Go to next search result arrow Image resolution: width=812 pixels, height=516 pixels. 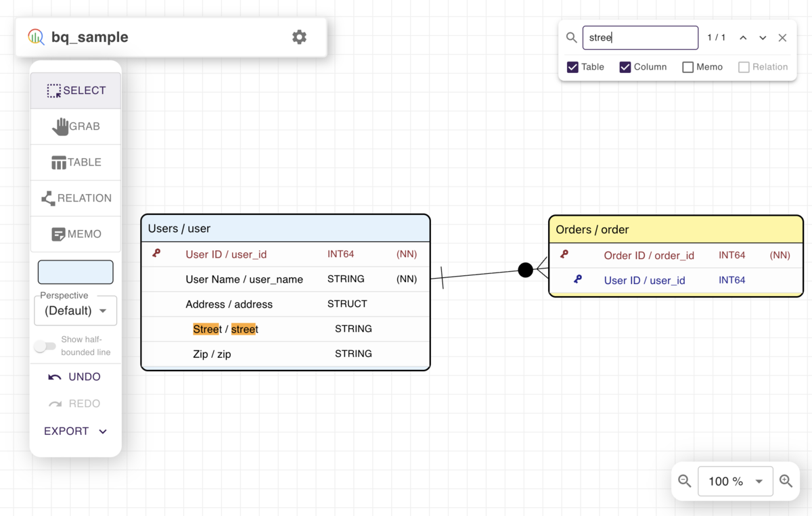click(763, 38)
